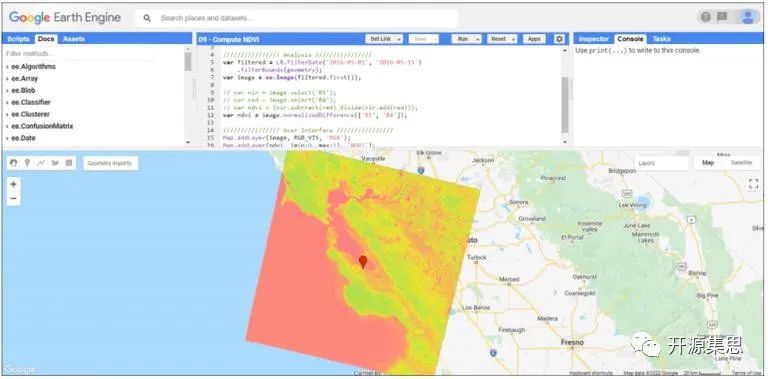768x379 pixels.
Task: Switch to the Console tab
Action: tap(630, 39)
